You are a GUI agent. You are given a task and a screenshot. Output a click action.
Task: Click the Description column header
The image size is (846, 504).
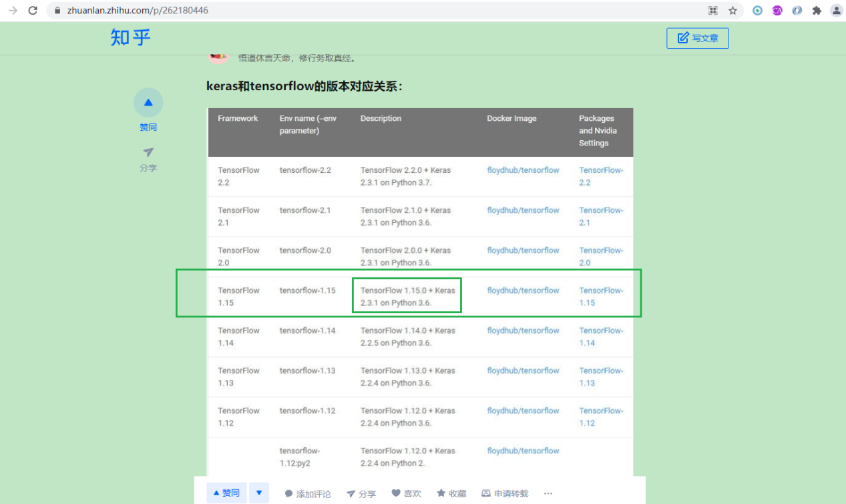(x=381, y=118)
